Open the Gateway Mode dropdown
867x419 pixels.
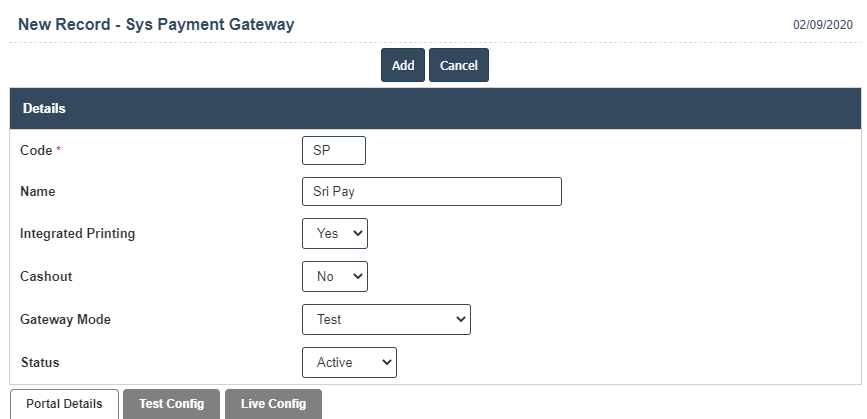coord(386,319)
